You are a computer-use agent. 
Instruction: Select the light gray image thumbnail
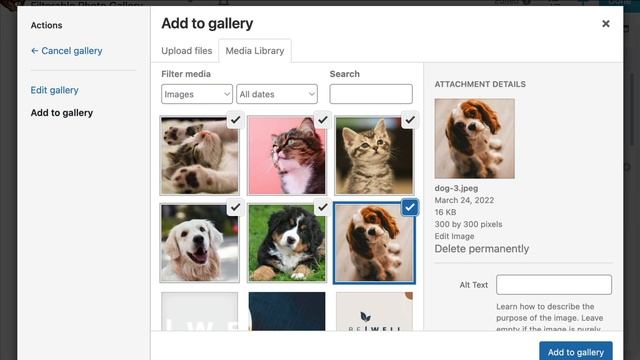tap(200, 311)
